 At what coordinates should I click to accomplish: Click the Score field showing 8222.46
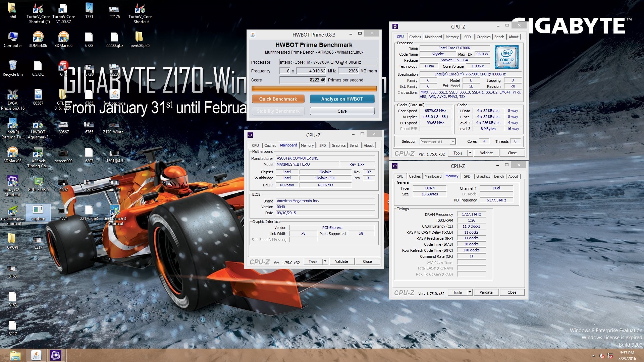pyautogui.click(x=303, y=80)
